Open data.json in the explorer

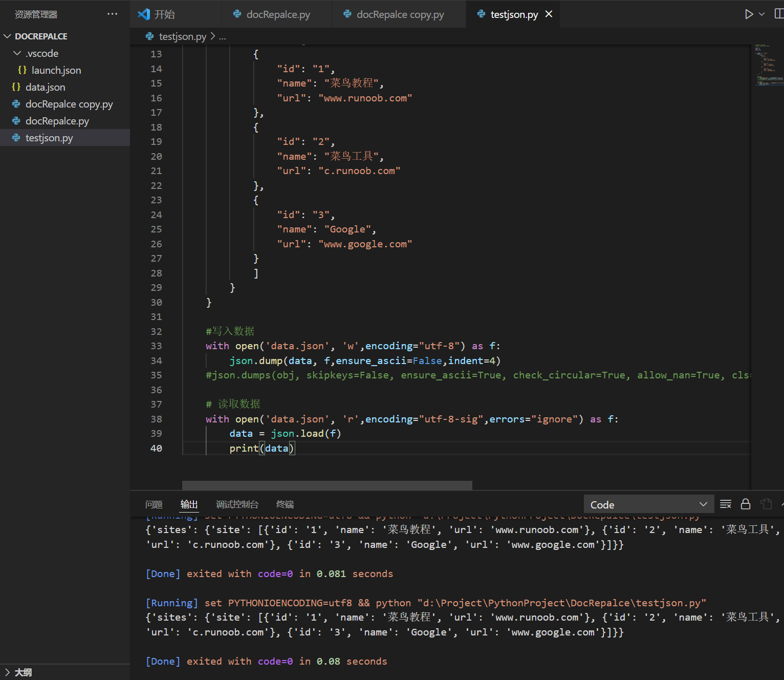coord(65,87)
